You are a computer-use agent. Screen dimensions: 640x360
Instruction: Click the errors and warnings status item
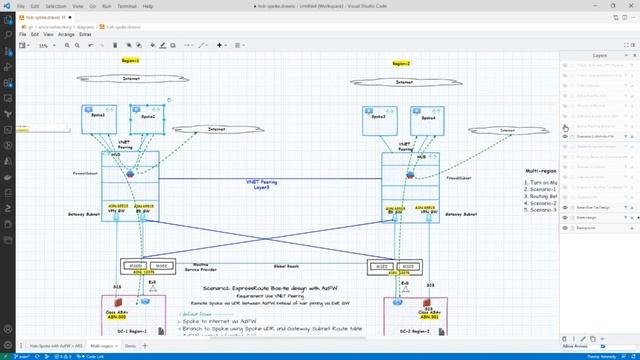pyautogui.click(x=63, y=356)
